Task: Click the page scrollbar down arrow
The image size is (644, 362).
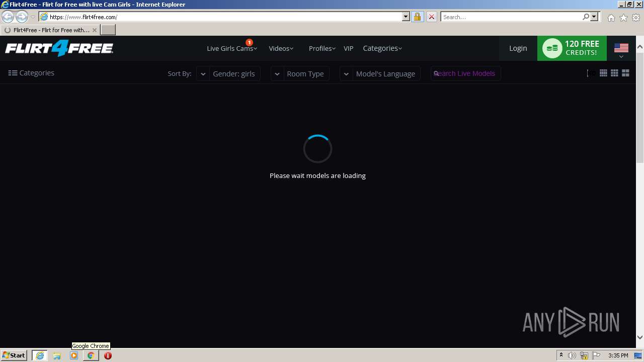Action: click(640, 337)
